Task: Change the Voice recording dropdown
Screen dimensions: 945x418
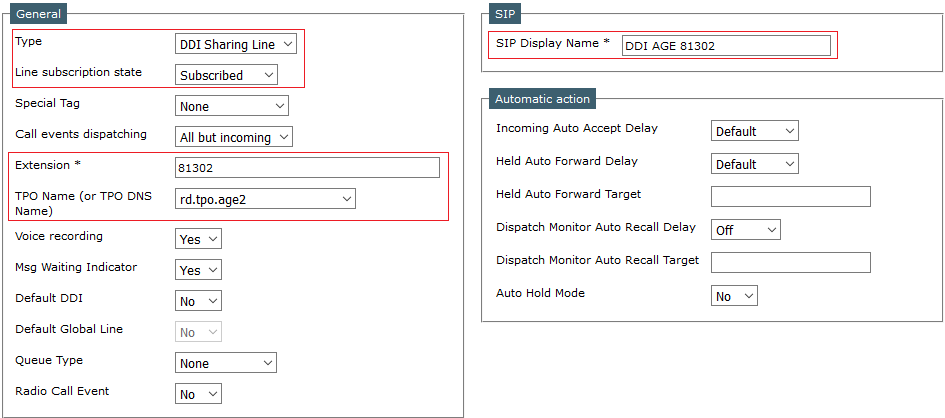Action: [198, 239]
